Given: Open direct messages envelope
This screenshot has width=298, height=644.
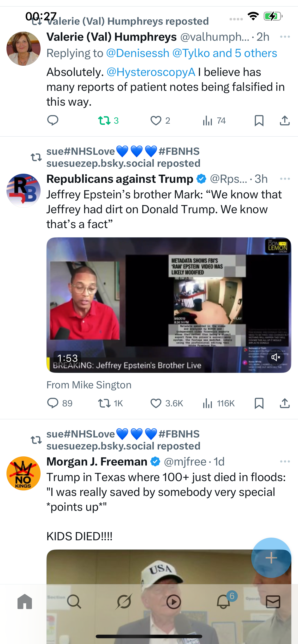Looking at the screenshot, I should coord(273,602).
